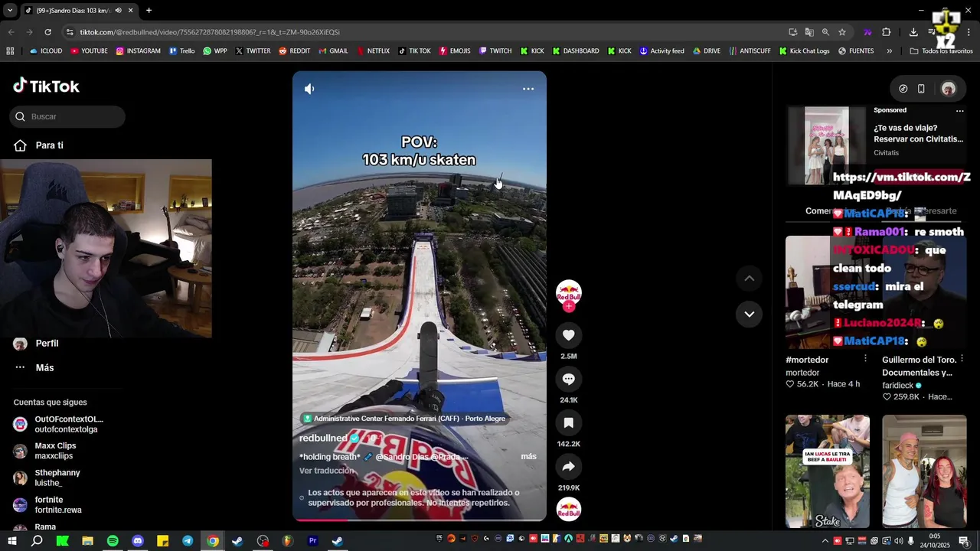This screenshot has width=980, height=551.
Task: Mute the video with the speaker icon
Action: 309,89
